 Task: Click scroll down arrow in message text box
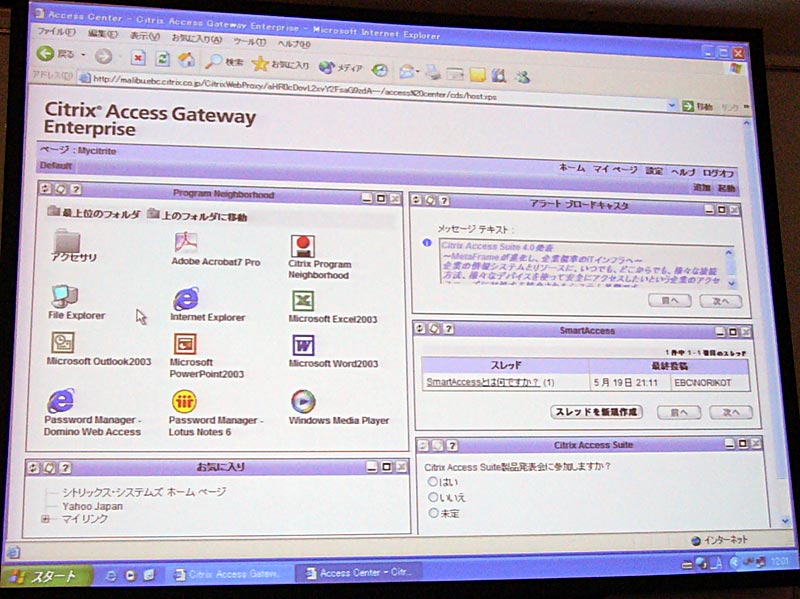(732, 284)
